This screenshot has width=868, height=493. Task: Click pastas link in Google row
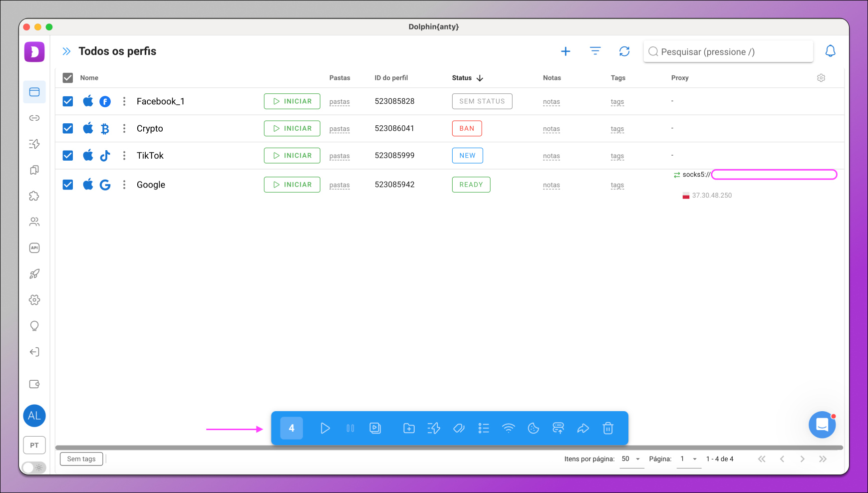(339, 185)
